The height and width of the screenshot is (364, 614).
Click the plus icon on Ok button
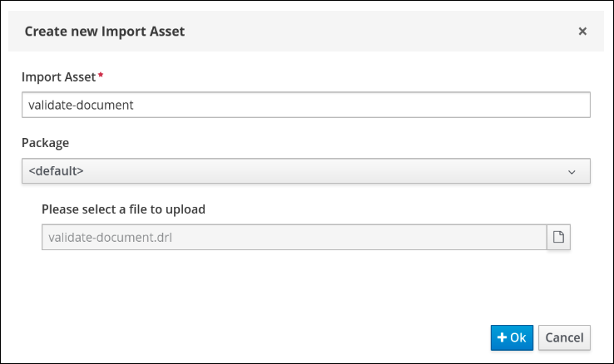click(x=502, y=337)
